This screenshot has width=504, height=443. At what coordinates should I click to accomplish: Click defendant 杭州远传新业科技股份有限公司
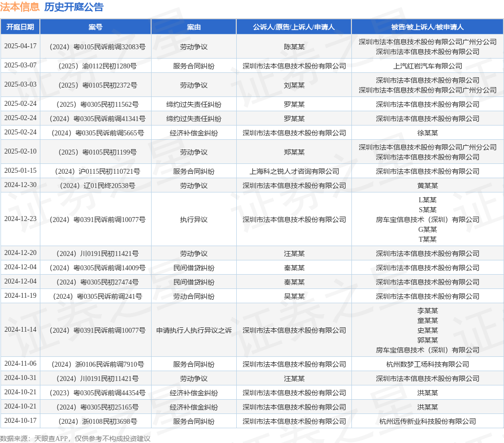coord(428,421)
